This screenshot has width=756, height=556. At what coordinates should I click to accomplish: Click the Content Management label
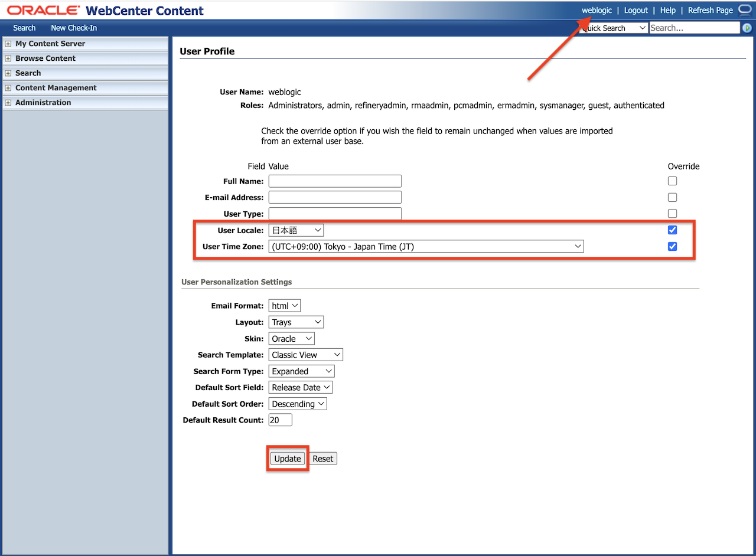56,88
